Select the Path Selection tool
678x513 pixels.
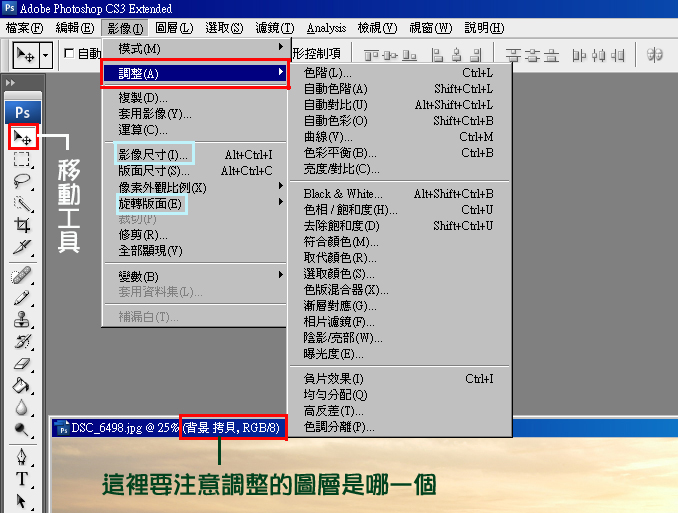click(22, 501)
